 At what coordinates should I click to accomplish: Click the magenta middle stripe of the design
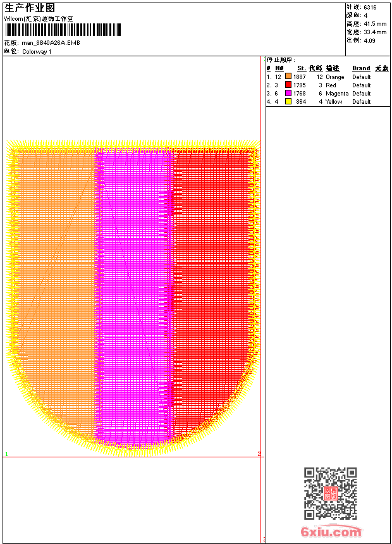coord(133,285)
